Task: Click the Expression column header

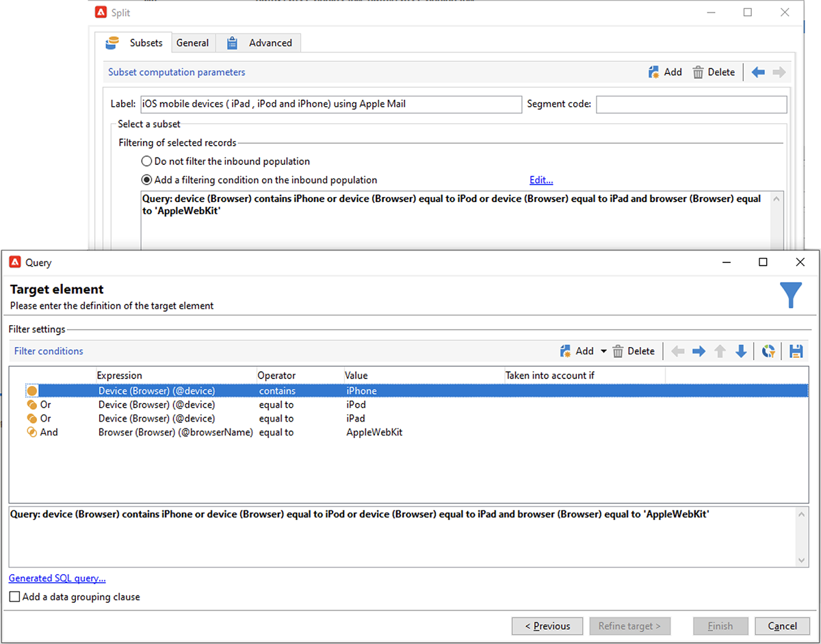Action: tap(176, 375)
